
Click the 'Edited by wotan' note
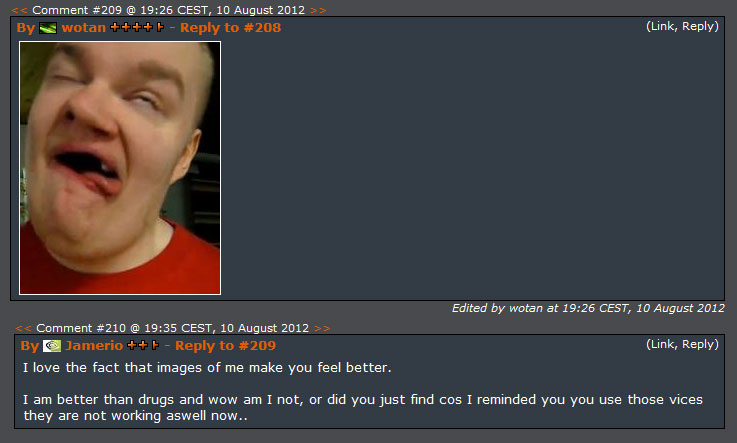pos(588,308)
